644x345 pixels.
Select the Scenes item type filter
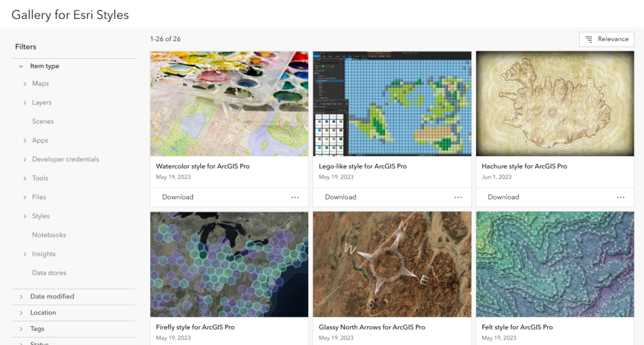coord(43,122)
